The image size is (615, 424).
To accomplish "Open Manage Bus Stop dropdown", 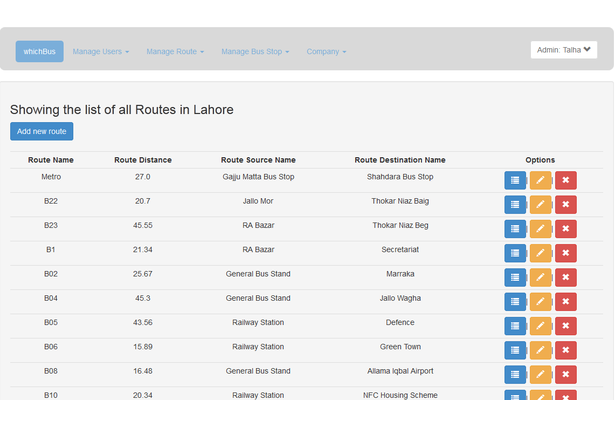I will point(255,51).
